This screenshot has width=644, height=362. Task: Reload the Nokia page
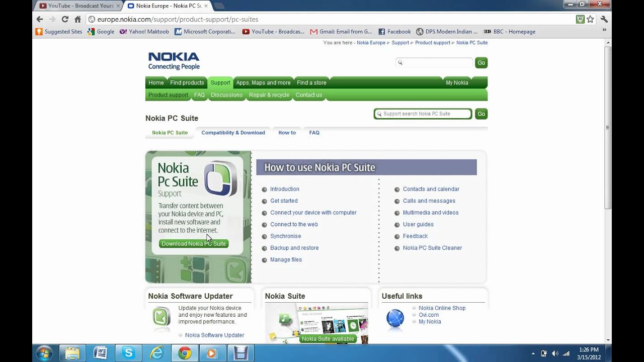coord(65,19)
